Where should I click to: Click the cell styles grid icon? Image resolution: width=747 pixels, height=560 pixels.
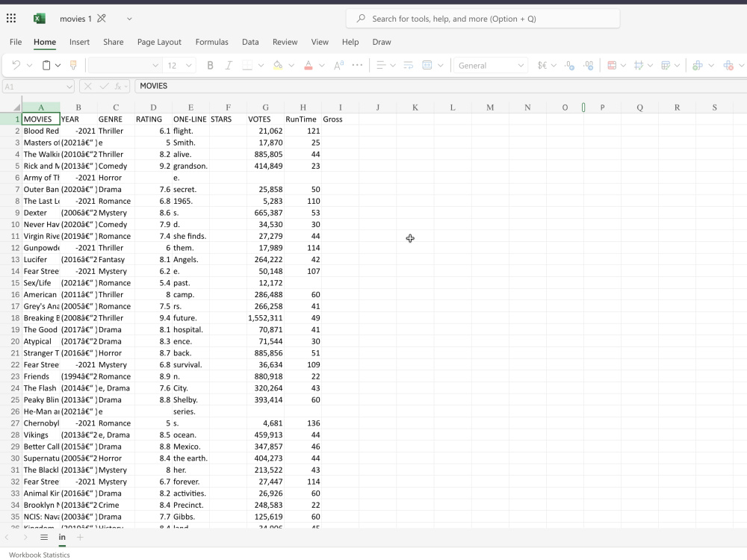pos(639,65)
